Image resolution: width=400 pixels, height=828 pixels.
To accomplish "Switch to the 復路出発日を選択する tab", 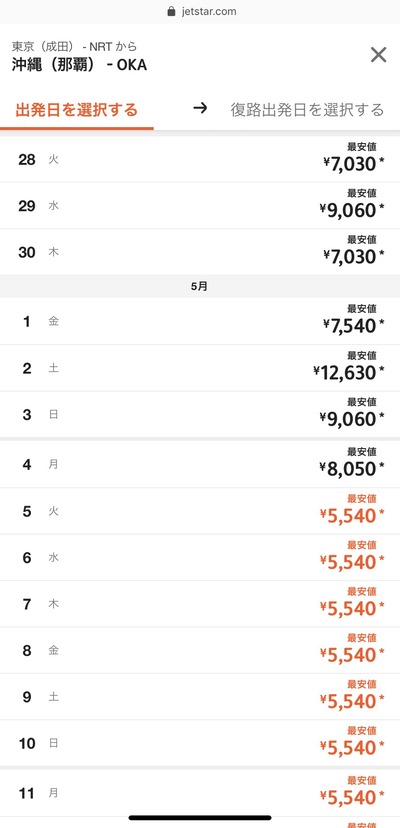I will pyautogui.click(x=307, y=110).
